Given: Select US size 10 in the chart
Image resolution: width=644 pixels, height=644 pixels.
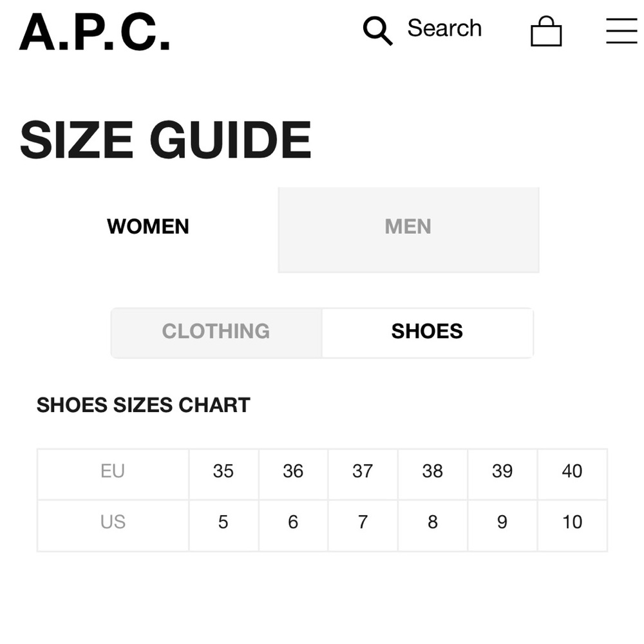Looking at the screenshot, I should (x=572, y=523).
